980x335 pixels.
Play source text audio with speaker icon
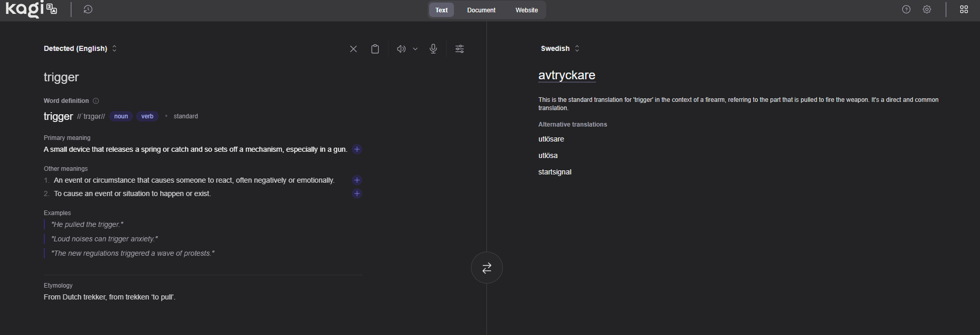point(401,49)
